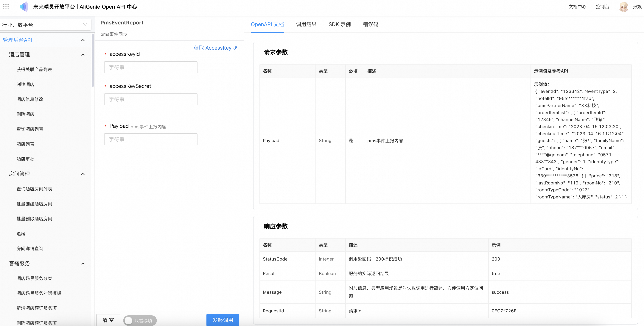Viewport: 644px width, 326px height.
Task: Click the 请求参数 section heading
Action: [x=276, y=52]
